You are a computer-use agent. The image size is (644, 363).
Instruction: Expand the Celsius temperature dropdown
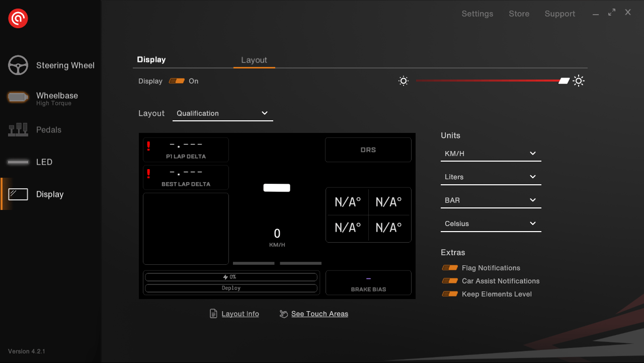tap(491, 224)
